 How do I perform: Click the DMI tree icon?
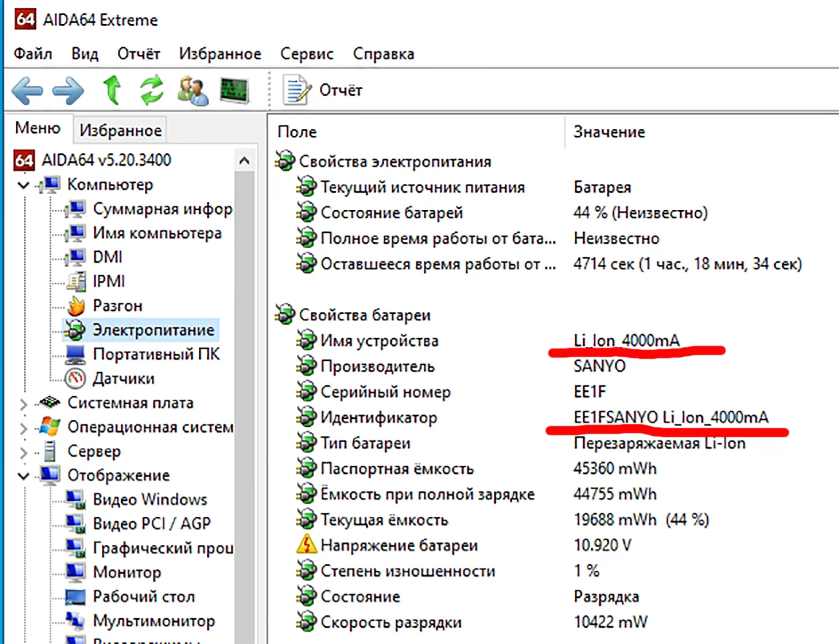pos(76,257)
